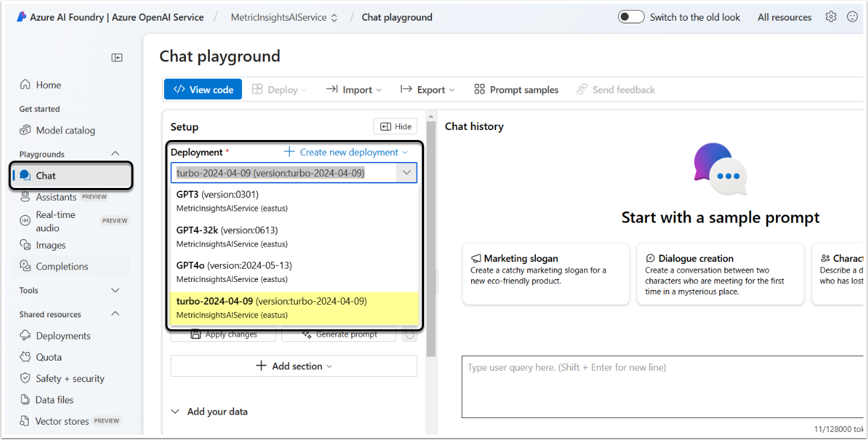Screen dimensions: 868x440
Task: Click the Chat playground breadcrumb
Action: pos(397,17)
